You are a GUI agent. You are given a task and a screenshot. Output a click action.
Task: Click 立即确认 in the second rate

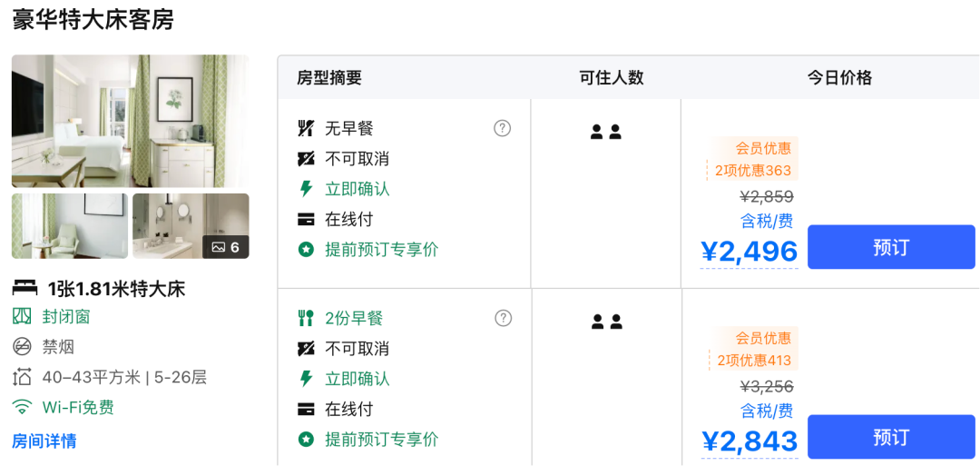pos(358,379)
